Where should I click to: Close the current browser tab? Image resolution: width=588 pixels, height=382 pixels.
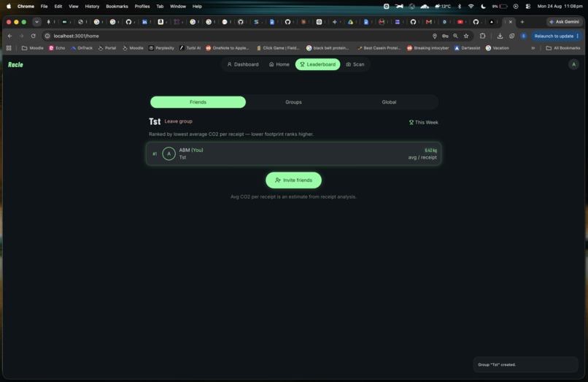(x=511, y=22)
